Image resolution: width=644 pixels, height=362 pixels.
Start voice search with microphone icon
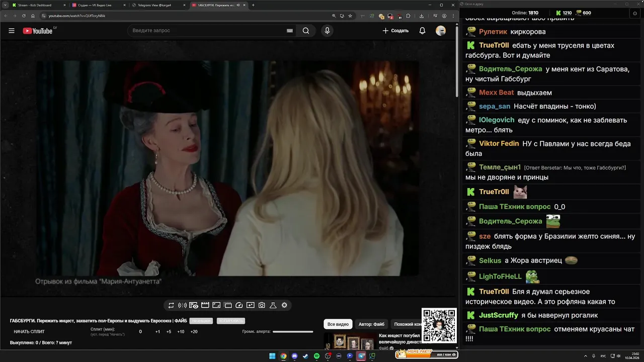(327, 31)
